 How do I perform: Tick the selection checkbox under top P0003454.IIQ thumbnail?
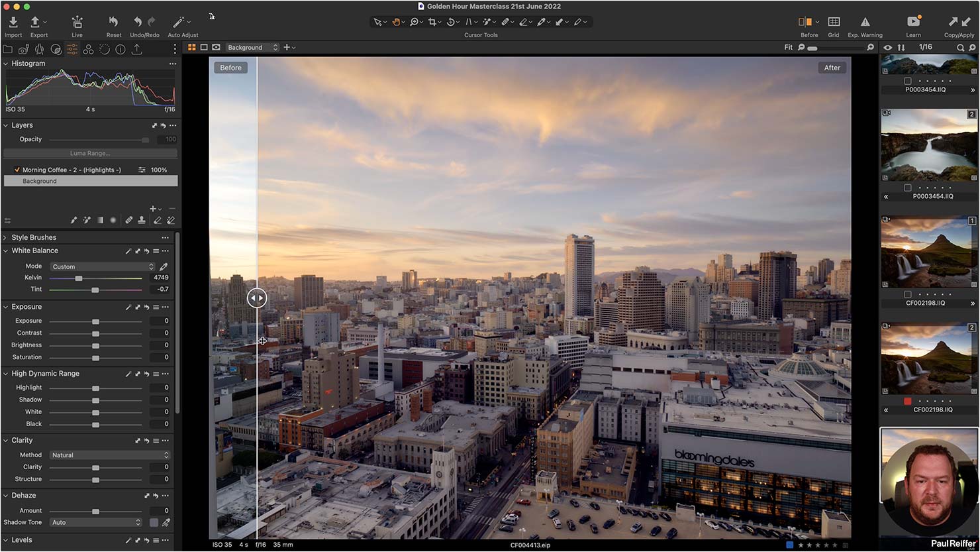click(908, 81)
